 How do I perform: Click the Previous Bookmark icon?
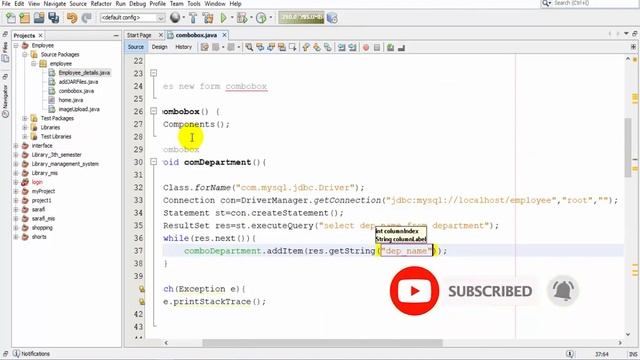pos(306,47)
